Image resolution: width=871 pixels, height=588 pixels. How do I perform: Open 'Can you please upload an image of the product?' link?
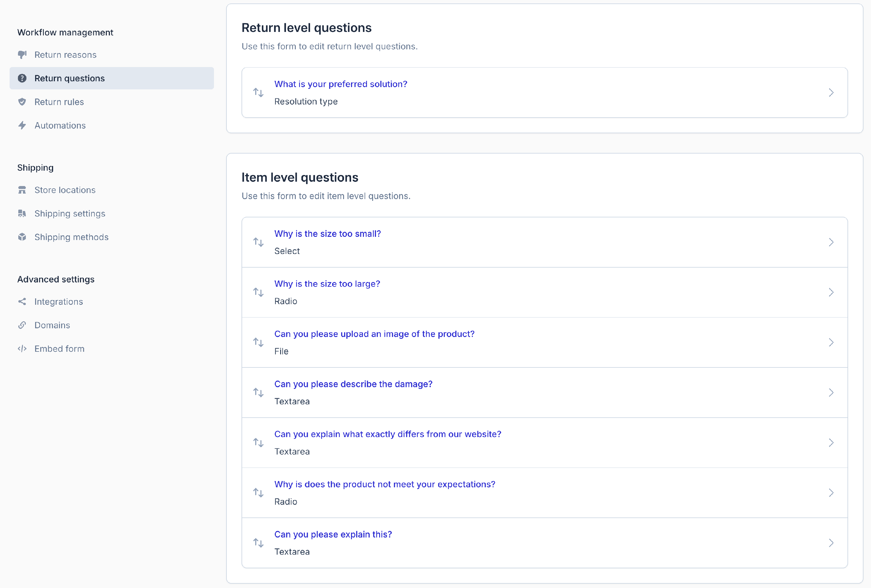click(374, 334)
